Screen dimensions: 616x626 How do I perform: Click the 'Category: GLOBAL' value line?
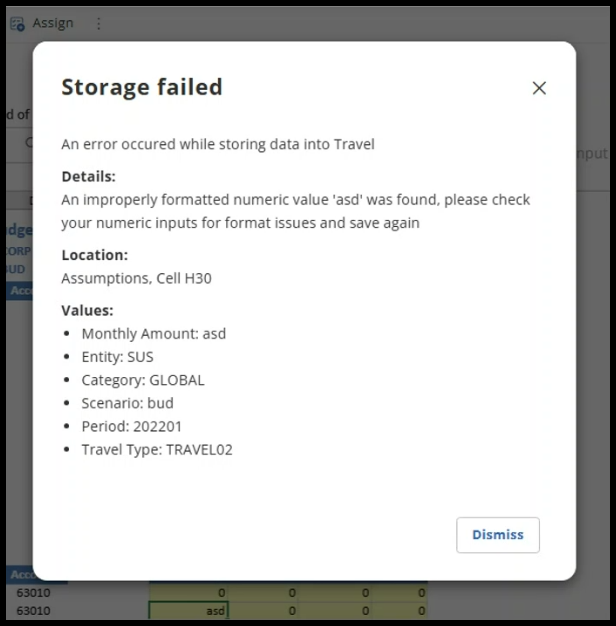click(x=143, y=380)
